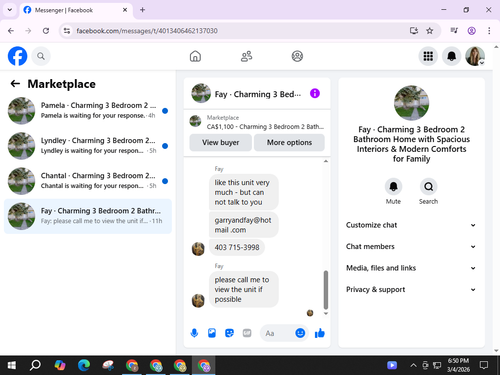Select Fay conversation in Marketplace list
500x375 pixels.
click(88, 216)
